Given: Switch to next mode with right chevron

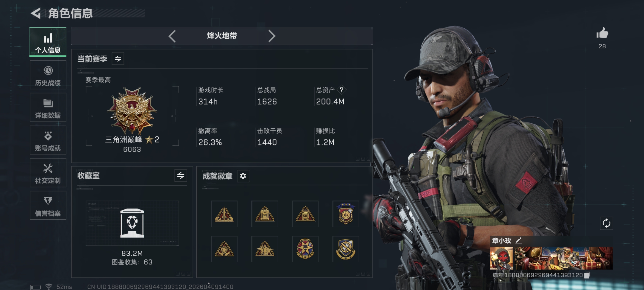Looking at the screenshot, I should (x=272, y=36).
